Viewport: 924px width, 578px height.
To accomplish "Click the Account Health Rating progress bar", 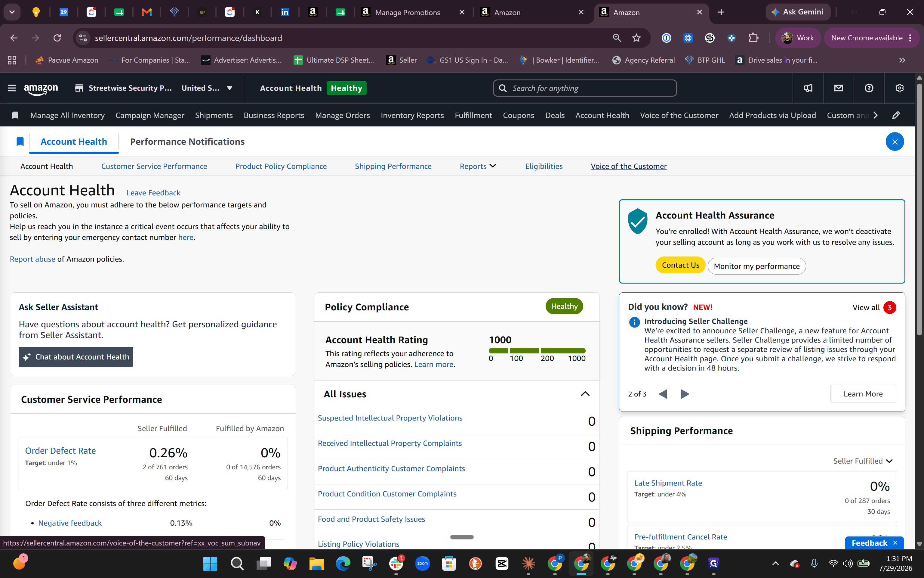I will [x=537, y=350].
